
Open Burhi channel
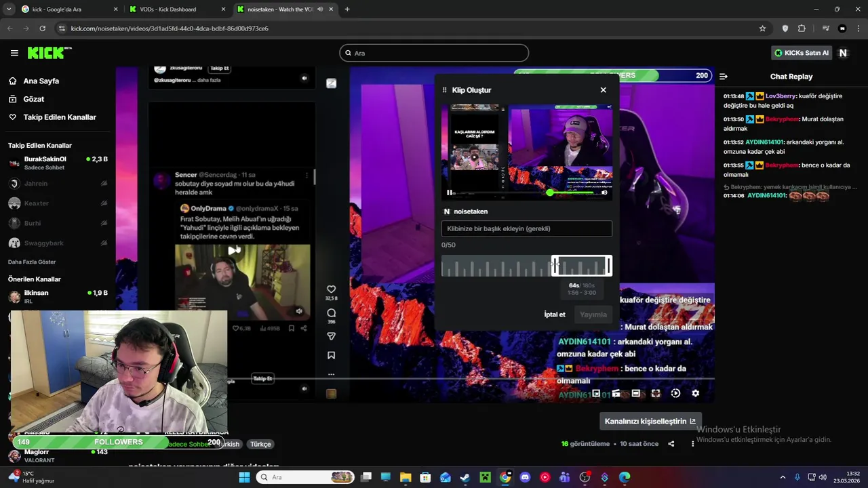(x=58, y=223)
